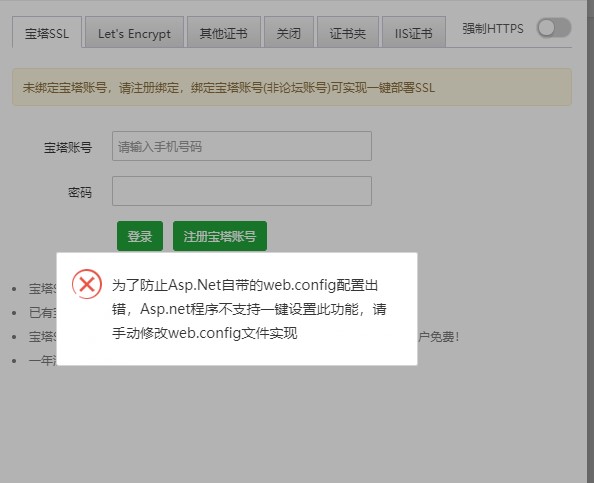594x483 pixels.
Task: Click the red X error icon
Action: (x=87, y=284)
